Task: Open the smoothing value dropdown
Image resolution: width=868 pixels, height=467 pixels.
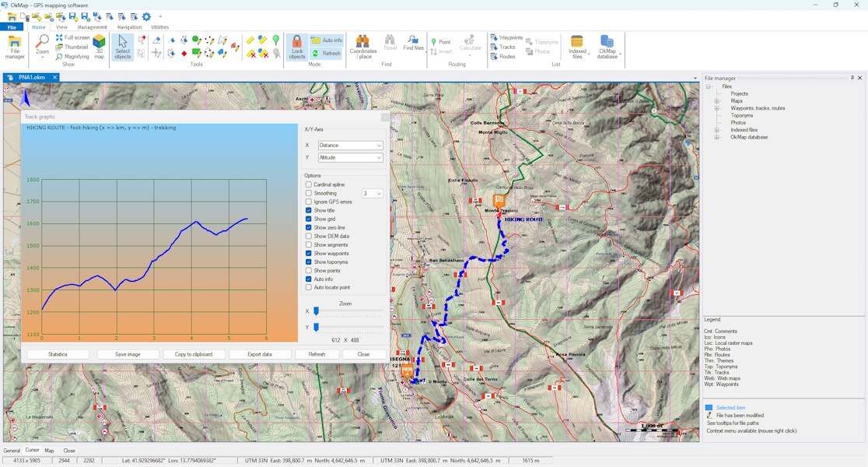Action: pos(373,193)
